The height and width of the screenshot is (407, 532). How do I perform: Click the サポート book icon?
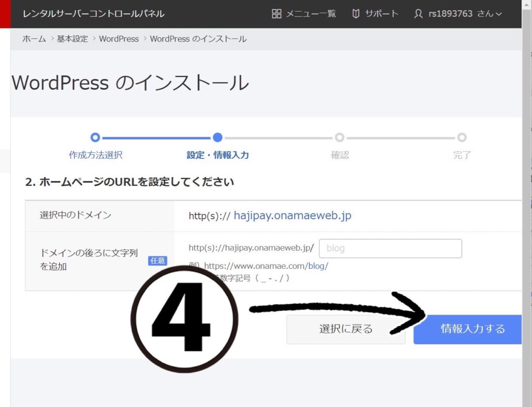356,14
